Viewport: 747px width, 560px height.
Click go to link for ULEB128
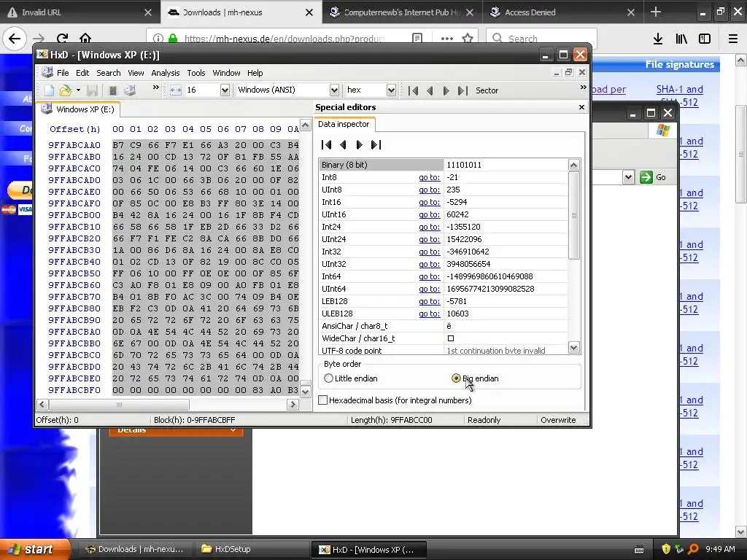429,314
